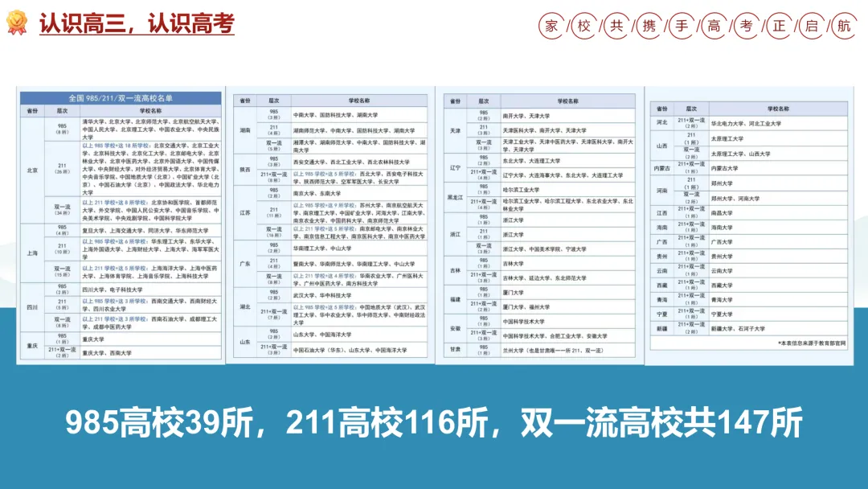Screen dimensions: 868x489
Task: Select the 黑龙江 province cell
Action: tap(455, 197)
